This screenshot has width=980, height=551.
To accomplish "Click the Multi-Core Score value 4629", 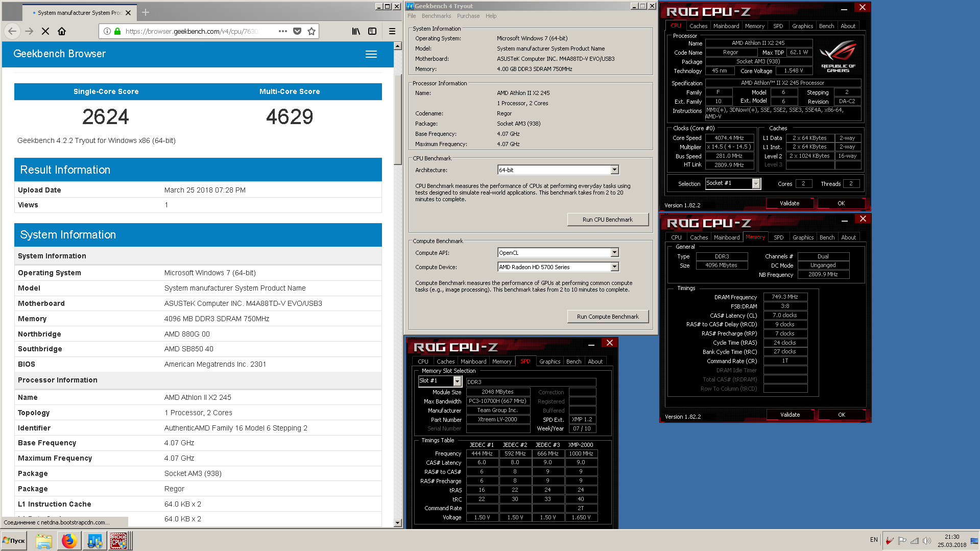I will point(290,117).
